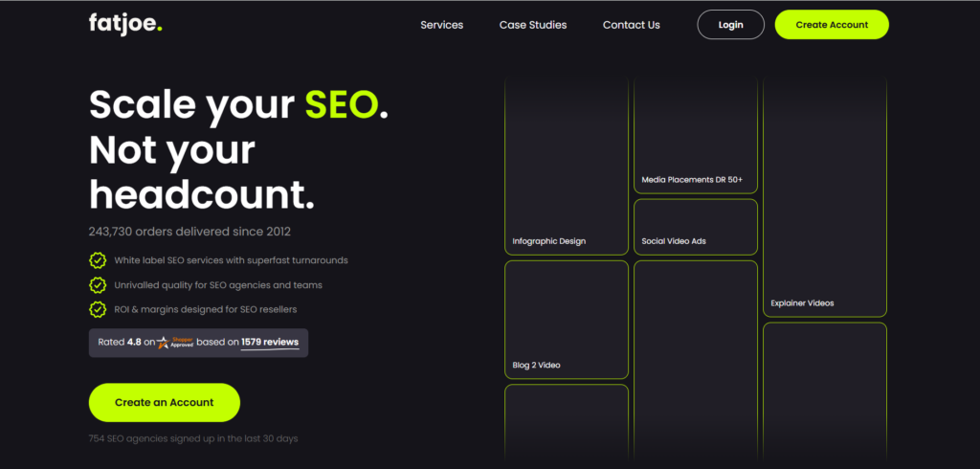Click checkmark badge beside ROI & margins
Screen dimensions: 980x469
click(98, 309)
